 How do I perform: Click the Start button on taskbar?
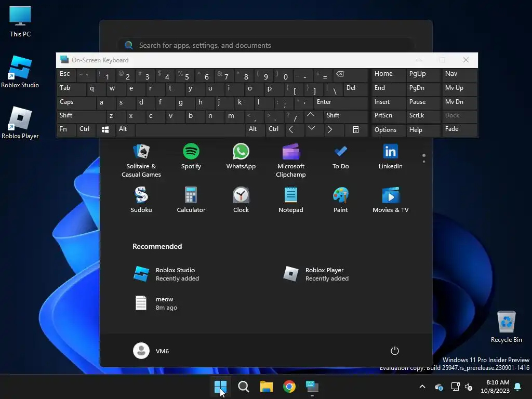tap(220, 387)
